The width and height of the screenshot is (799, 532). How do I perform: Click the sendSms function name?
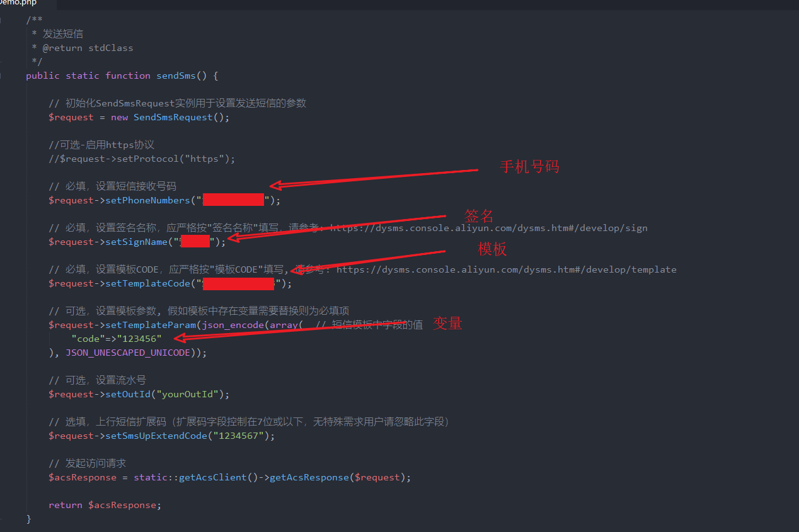(176, 76)
